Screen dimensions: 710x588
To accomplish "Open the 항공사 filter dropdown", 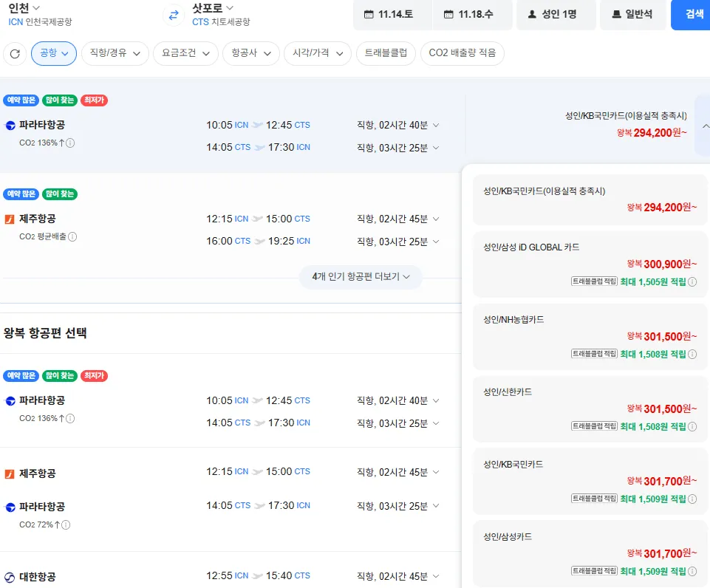I will point(251,53).
